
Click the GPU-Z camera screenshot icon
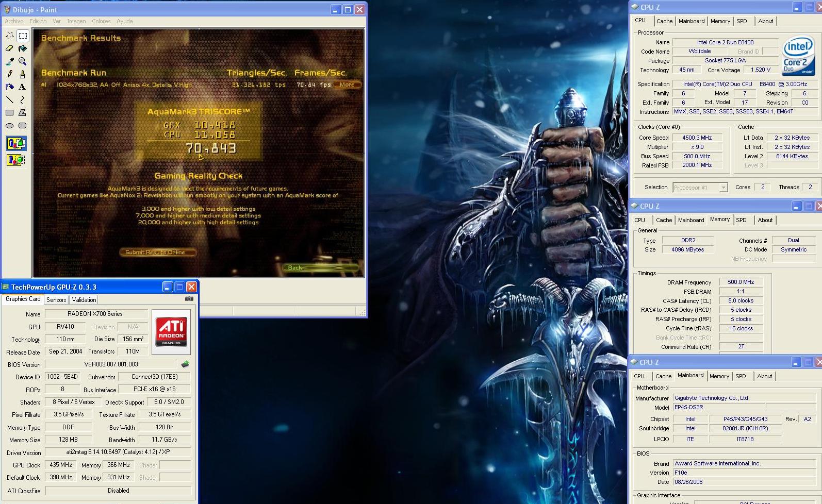[189, 299]
